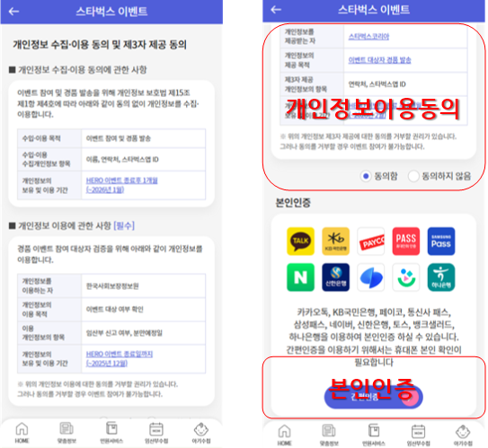Open HOME in the left screen bottom bar

22,433
